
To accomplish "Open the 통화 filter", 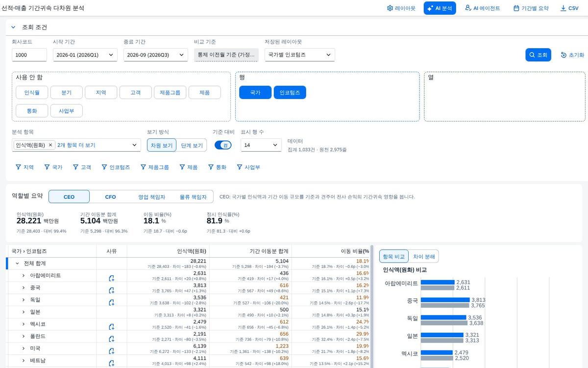I will (x=217, y=167).
